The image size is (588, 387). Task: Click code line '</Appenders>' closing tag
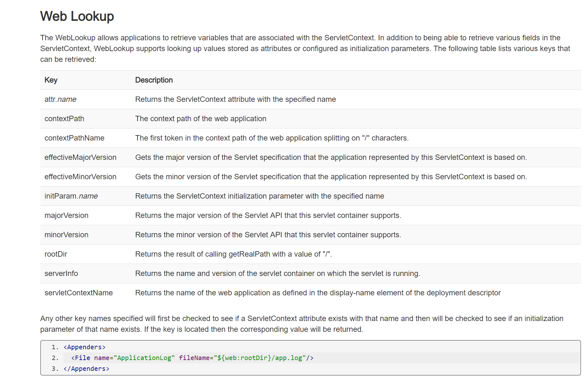87,369
